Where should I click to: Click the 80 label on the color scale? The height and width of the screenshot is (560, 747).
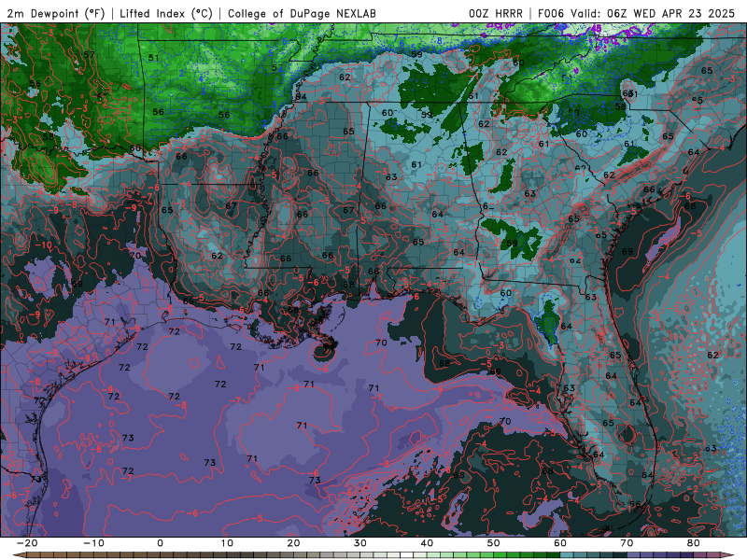pos(694,543)
